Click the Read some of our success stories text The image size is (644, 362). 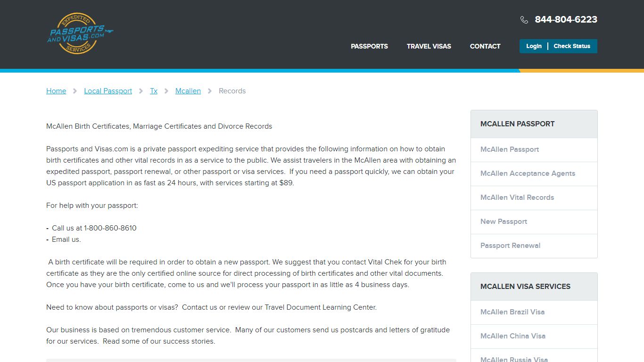click(158, 341)
